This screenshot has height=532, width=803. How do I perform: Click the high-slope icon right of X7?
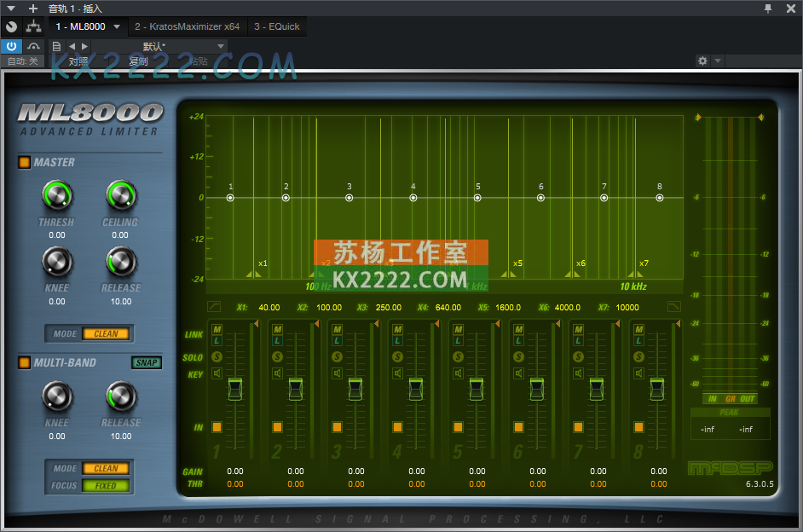tap(674, 306)
